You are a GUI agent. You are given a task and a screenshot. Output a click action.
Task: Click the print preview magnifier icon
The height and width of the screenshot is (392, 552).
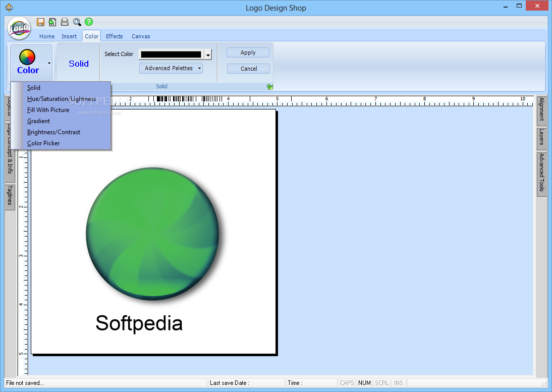coord(77,22)
